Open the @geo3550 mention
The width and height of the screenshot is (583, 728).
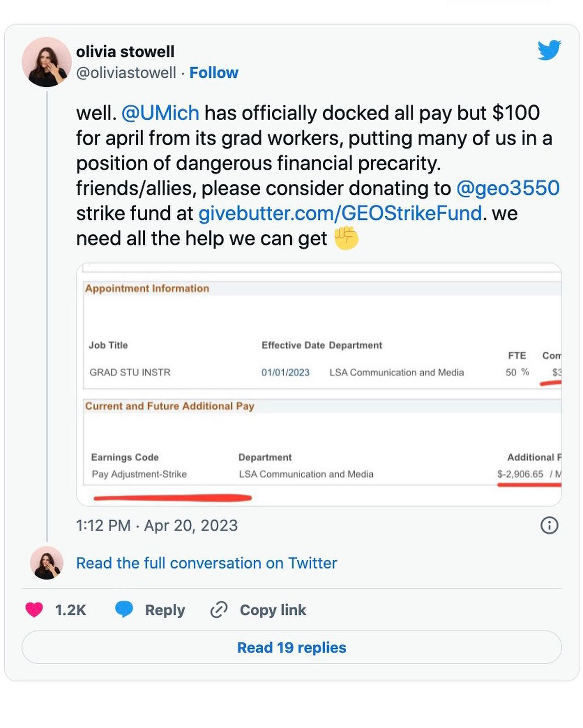(x=508, y=188)
